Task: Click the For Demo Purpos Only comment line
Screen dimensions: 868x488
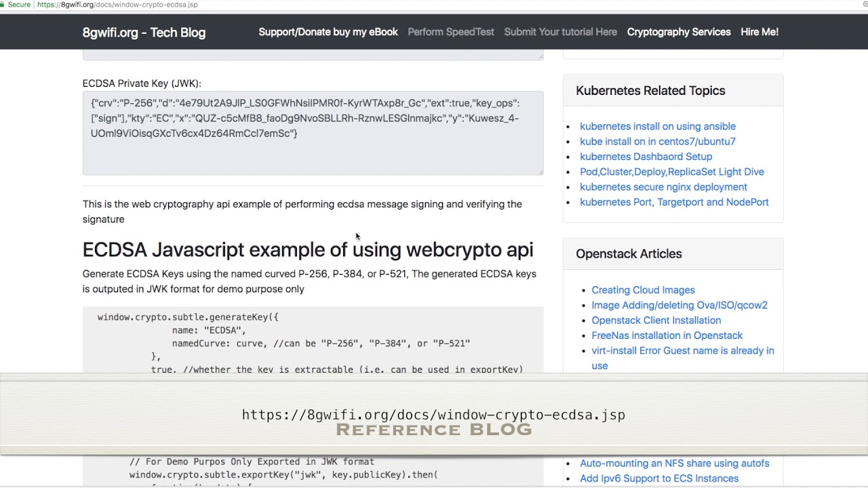Action: (252, 462)
